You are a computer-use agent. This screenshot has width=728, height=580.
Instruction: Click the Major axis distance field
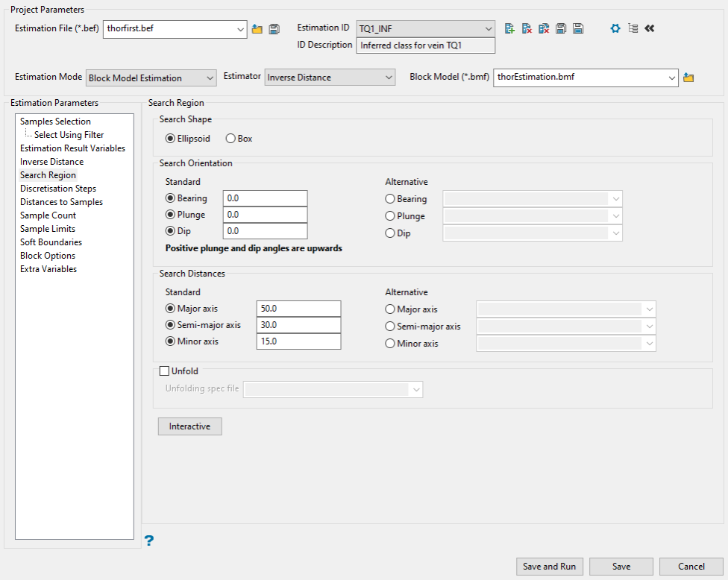(x=298, y=309)
